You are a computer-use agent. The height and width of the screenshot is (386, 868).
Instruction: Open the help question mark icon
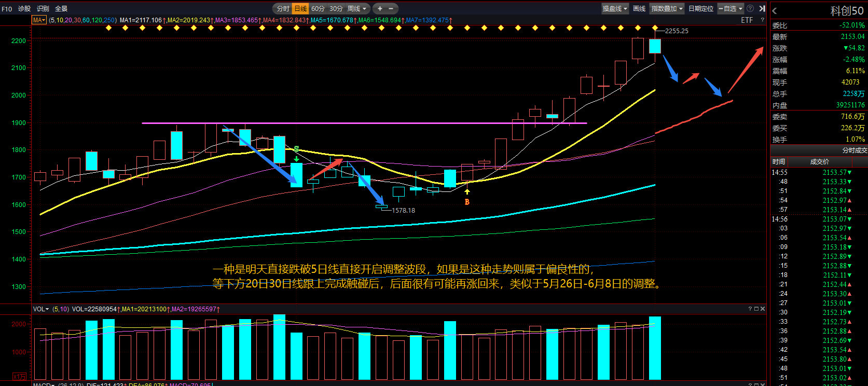[x=750, y=8]
